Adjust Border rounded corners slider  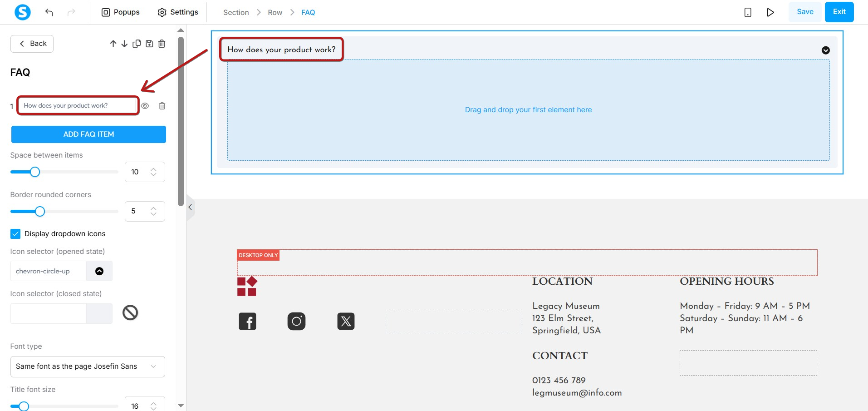(40, 211)
